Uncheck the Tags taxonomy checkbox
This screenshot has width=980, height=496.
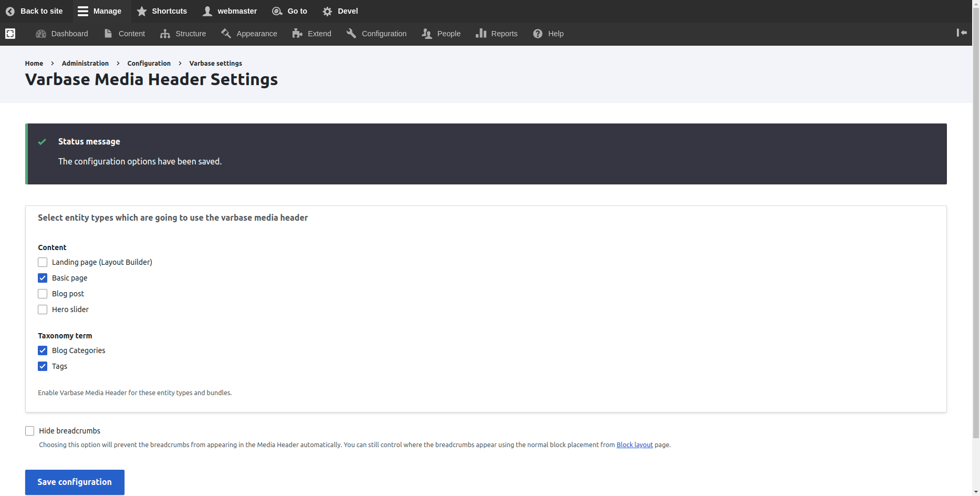pyautogui.click(x=43, y=366)
